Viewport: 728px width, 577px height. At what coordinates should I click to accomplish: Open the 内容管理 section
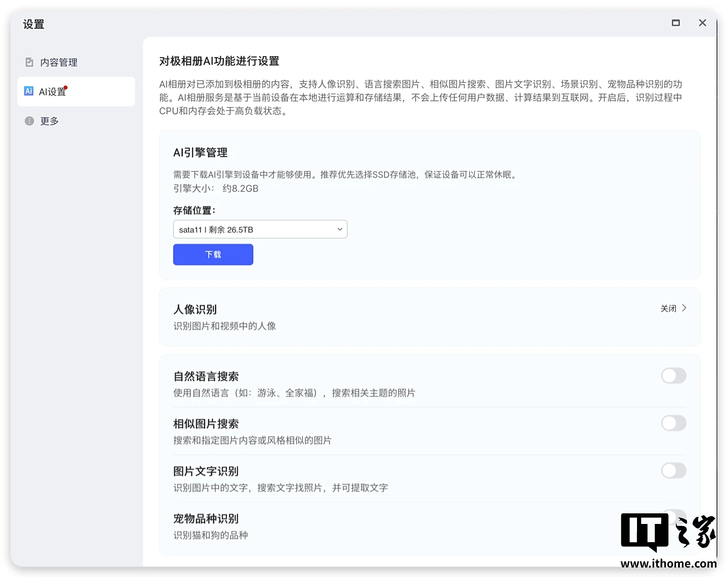[x=59, y=62]
